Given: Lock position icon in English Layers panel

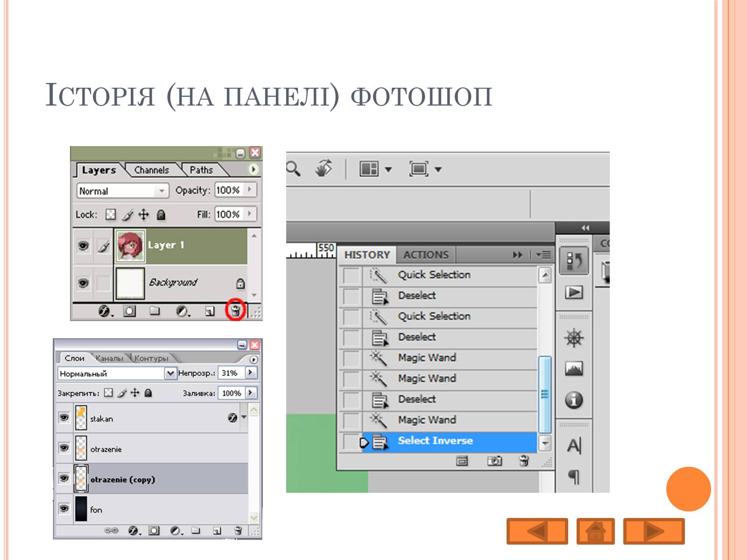Looking at the screenshot, I should click(x=143, y=215).
